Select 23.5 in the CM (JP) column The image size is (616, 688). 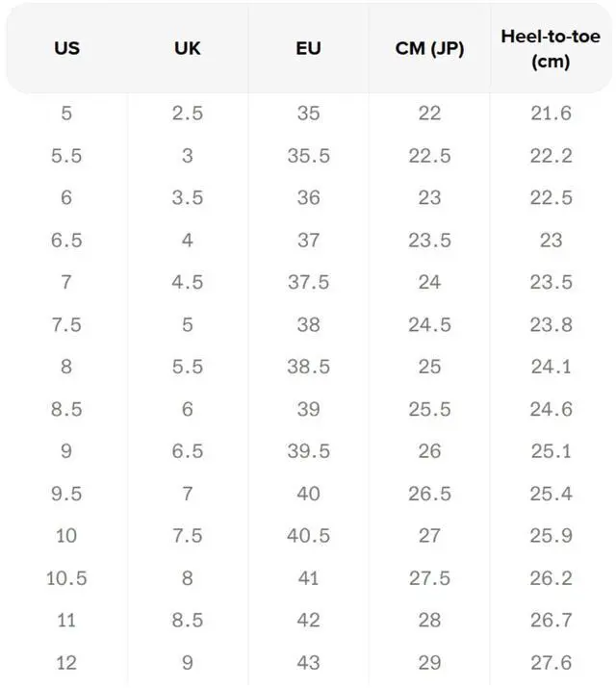pos(429,240)
